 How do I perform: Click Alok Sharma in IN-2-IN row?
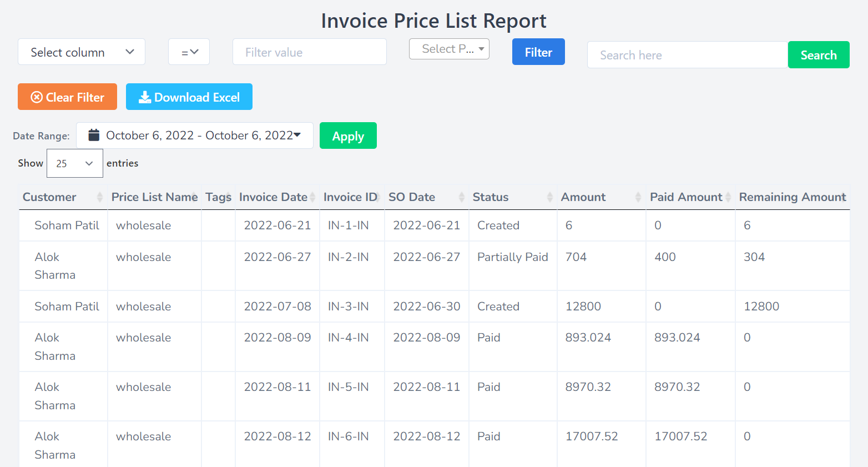coord(55,266)
